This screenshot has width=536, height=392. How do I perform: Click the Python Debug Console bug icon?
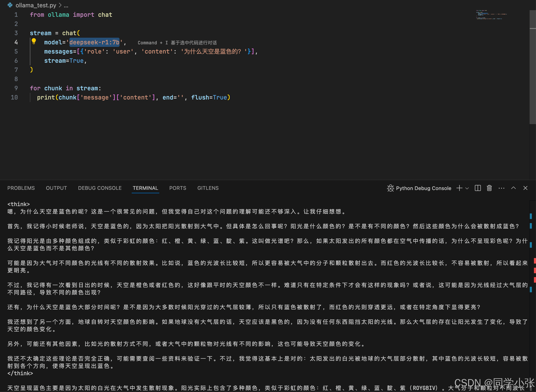tap(391, 188)
